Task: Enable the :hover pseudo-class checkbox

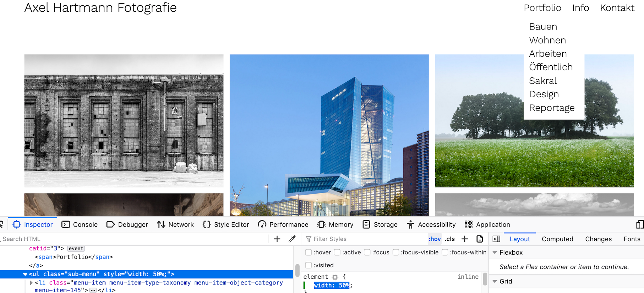Action: tap(309, 252)
